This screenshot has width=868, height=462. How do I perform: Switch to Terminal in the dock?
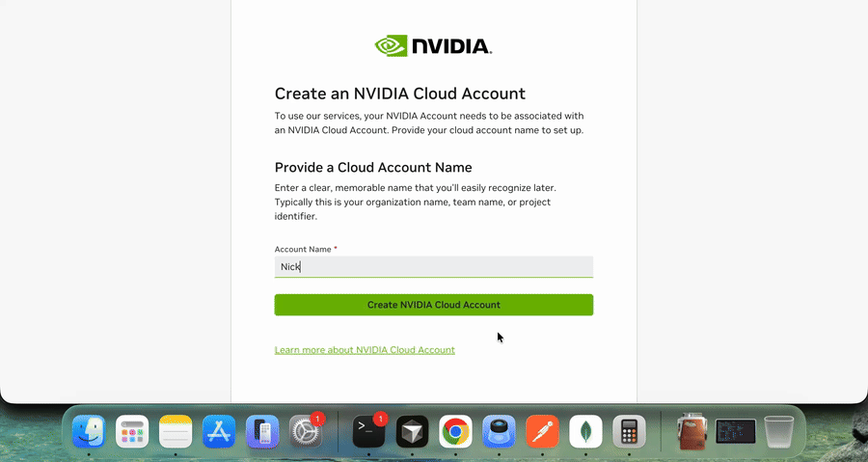(x=368, y=431)
